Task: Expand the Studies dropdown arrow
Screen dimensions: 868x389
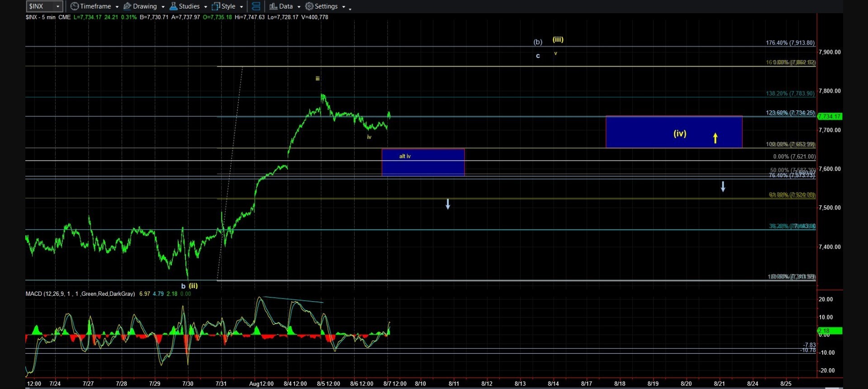Action: click(x=205, y=7)
